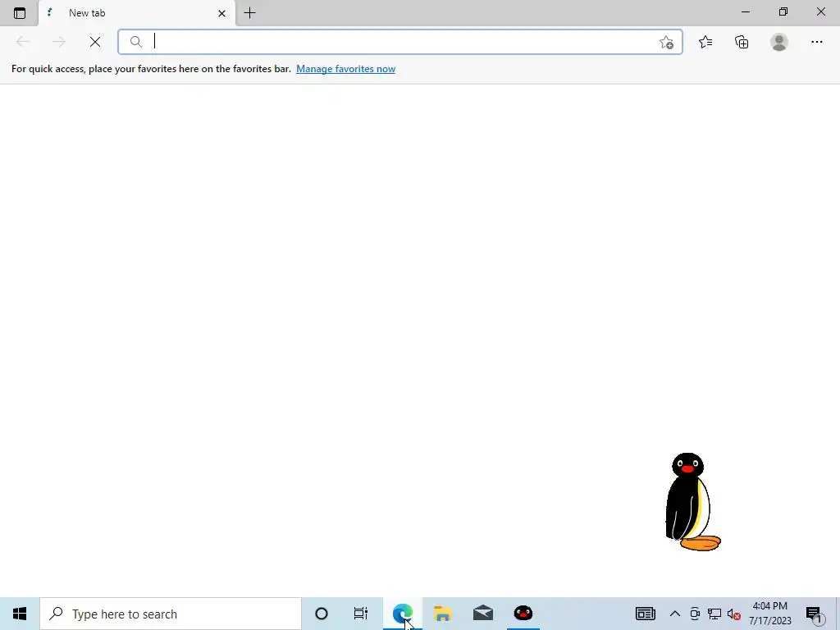Open Cortana circle icon on taskbar
Viewport: 840px width, 630px height.
(x=322, y=614)
